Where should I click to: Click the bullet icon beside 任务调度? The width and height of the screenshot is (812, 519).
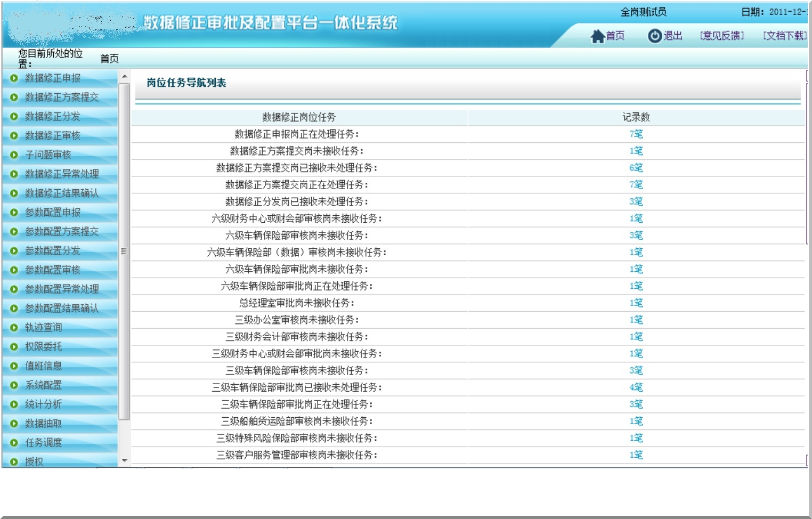[x=14, y=443]
